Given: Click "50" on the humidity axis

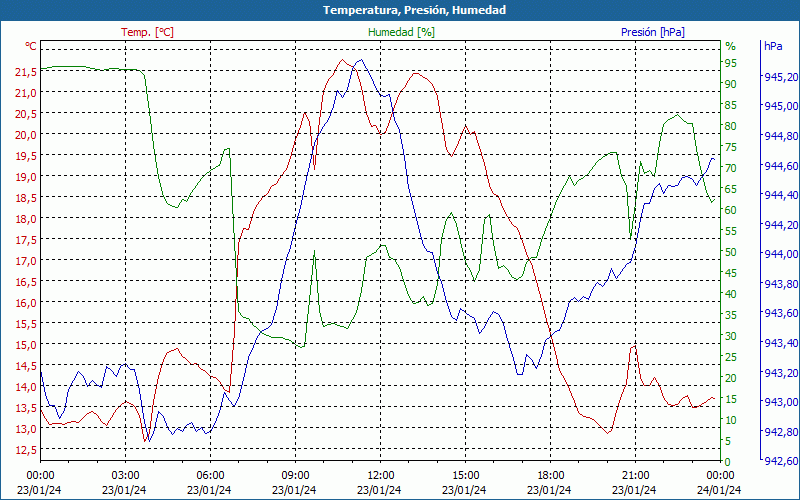Looking at the screenshot, I should 731,252.
